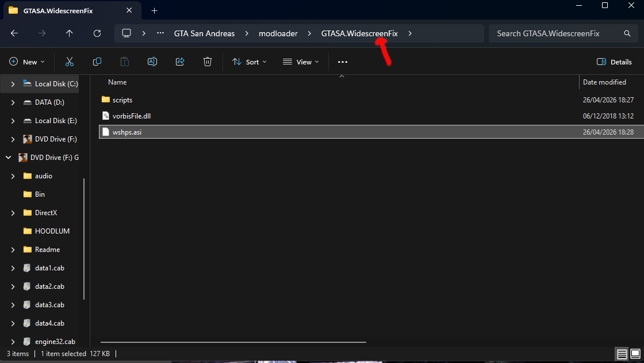
Task: Open the See more toolbar options
Action: click(x=343, y=62)
